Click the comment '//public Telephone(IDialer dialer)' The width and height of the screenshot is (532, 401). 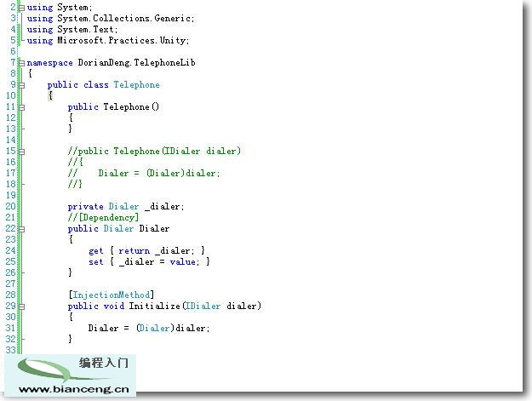coord(154,151)
